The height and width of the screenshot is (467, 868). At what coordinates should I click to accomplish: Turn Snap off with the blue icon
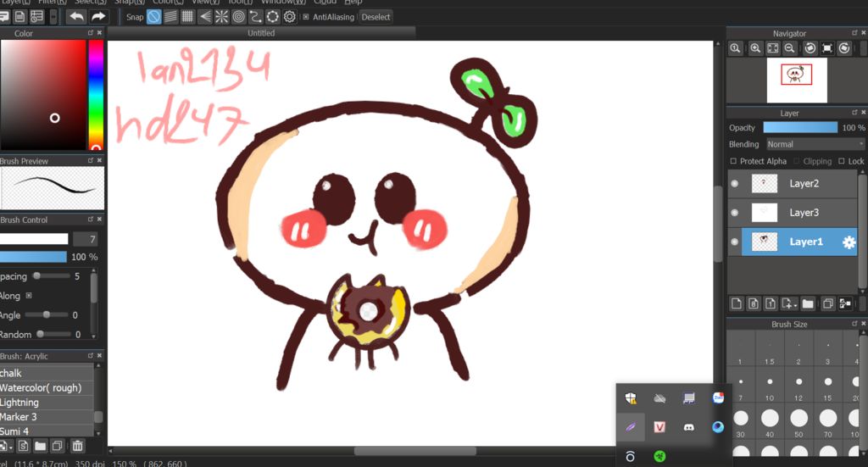[154, 17]
